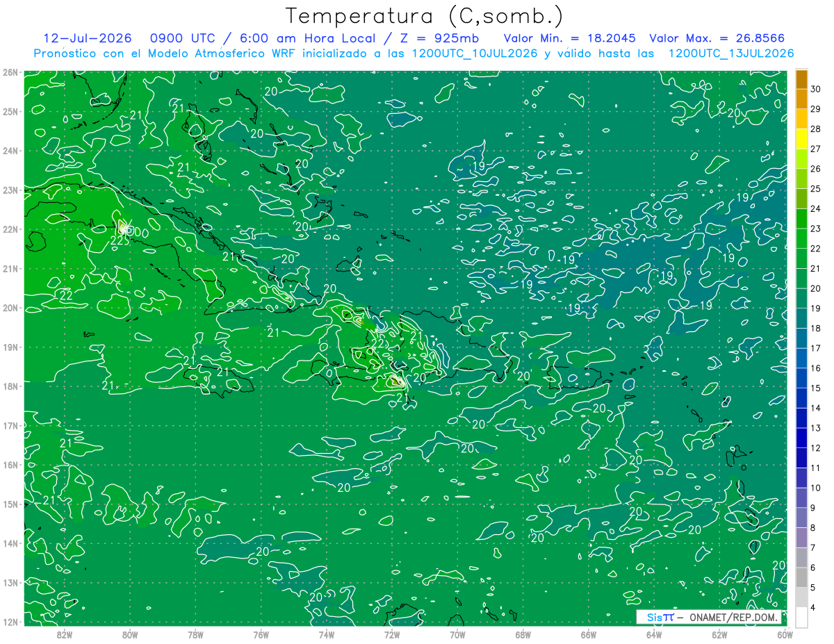Viewport: 834px width, 644px height.
Task: Click the yellow legend swatch between 27 and 28
Action: (x=801, y=138)
